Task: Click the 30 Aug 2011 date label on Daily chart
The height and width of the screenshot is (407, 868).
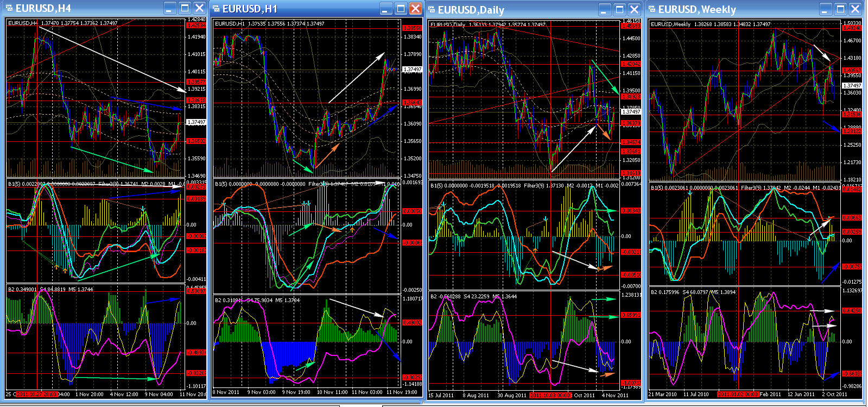Action: click(x=512, y=395)
